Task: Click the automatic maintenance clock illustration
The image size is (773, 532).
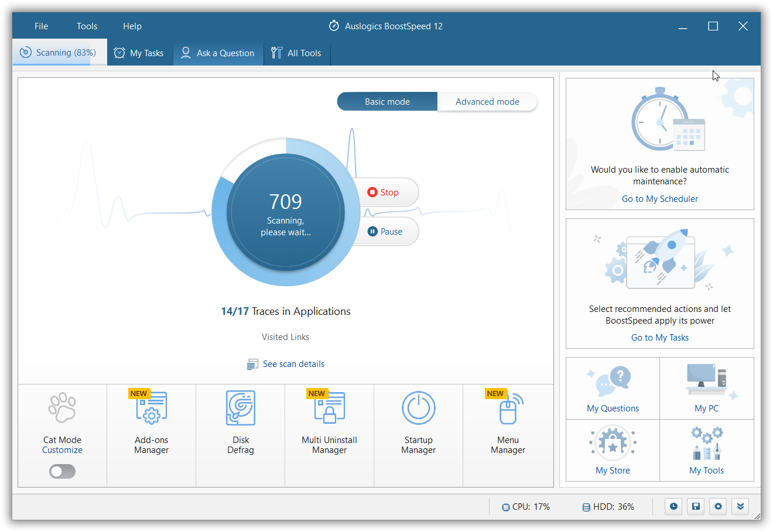Action: click(668, 120)
